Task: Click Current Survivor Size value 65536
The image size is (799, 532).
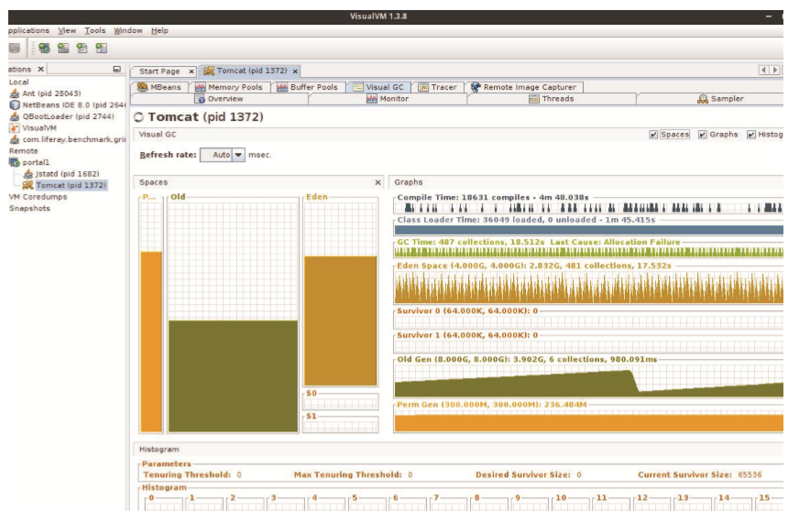Action: pyautogui.click(x=750, y=474)
